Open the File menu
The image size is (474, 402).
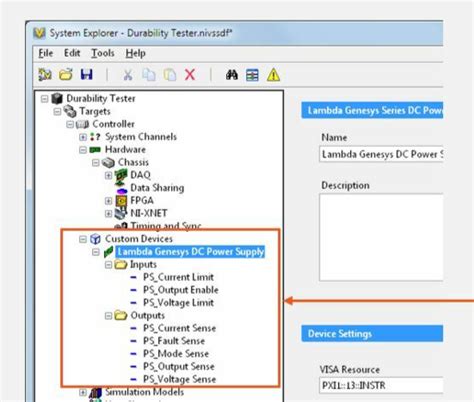(x=46, y=53)
